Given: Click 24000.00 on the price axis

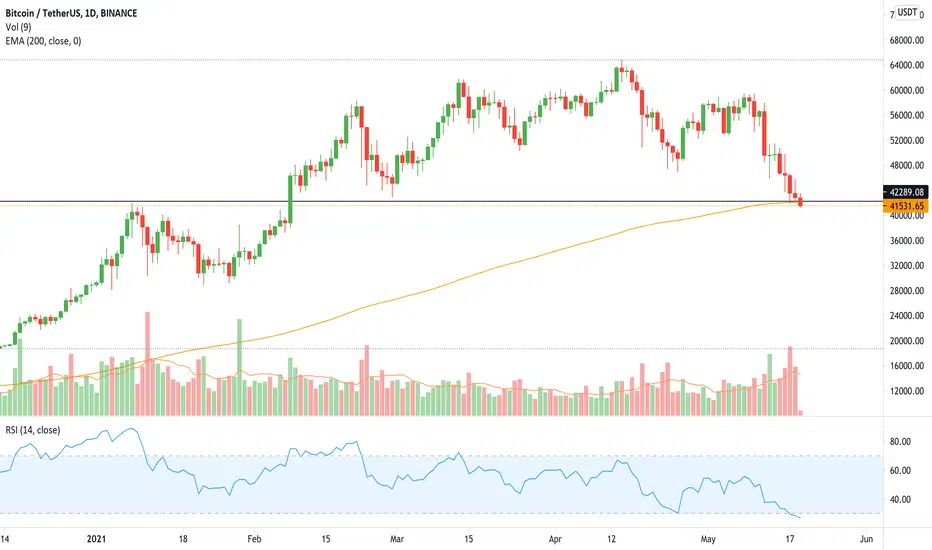Looking at the screenshot, I should tap(906, 316).
